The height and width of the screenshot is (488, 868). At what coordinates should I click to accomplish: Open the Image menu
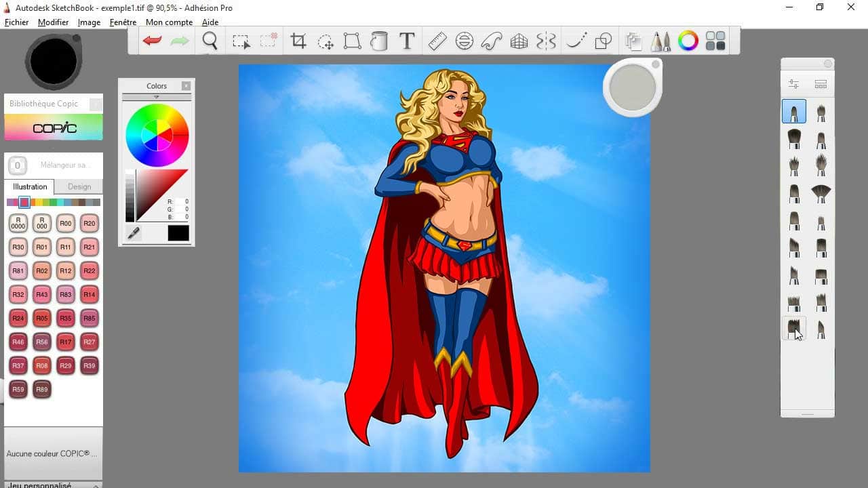(89, 22)
